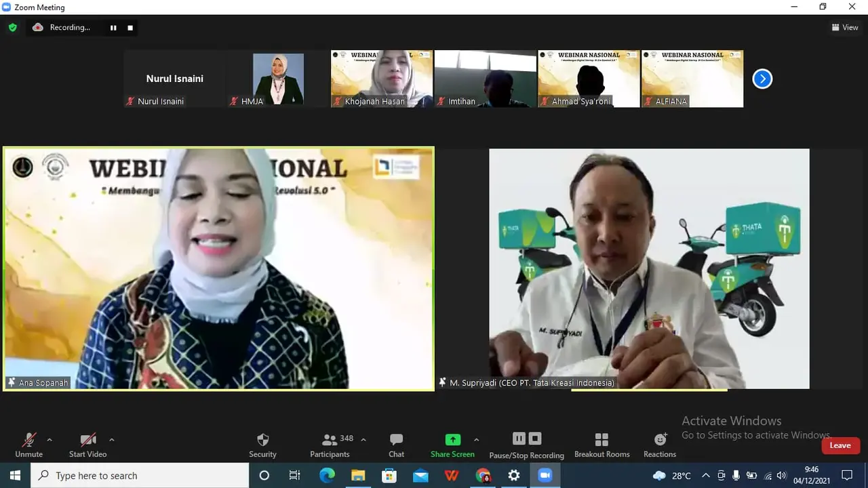This screenshot has height=488, width=868.
Task: Open the Chat panel
Action: (396, 445)
